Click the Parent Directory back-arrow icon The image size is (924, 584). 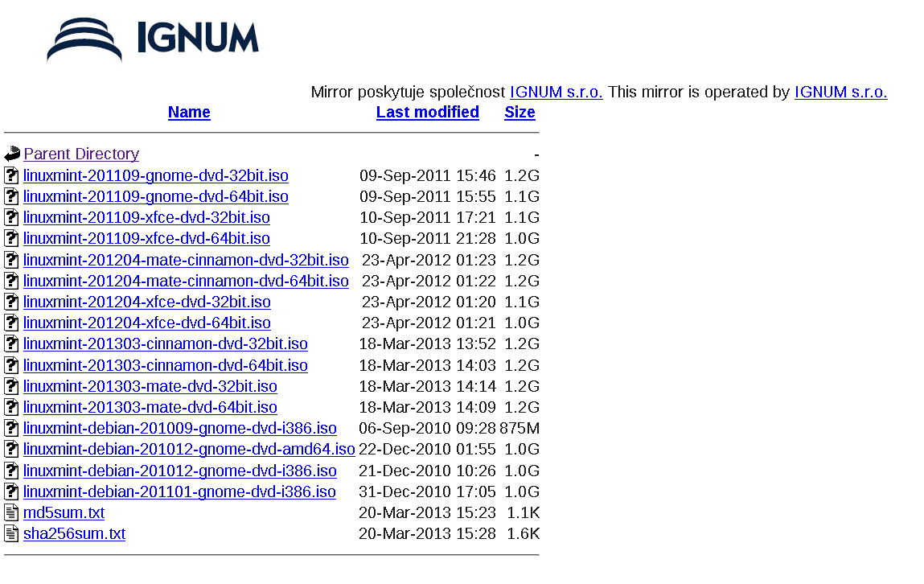[x=12, y=154]
